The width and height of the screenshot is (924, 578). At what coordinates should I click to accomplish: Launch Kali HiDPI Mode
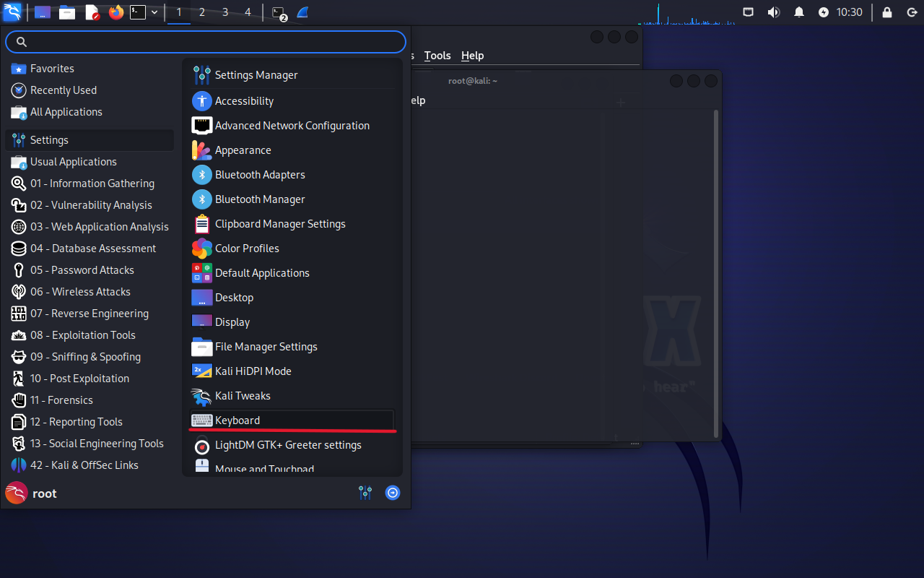click(x=292, y=371)
